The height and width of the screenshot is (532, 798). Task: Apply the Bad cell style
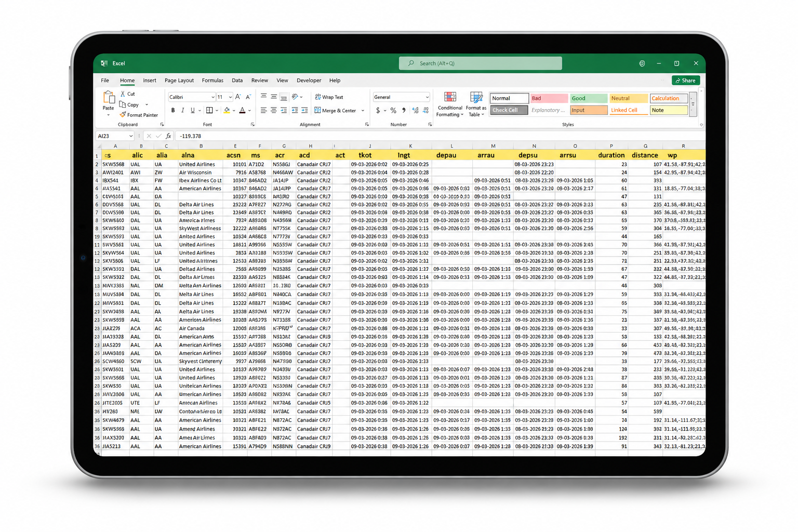tap(549, 98)
